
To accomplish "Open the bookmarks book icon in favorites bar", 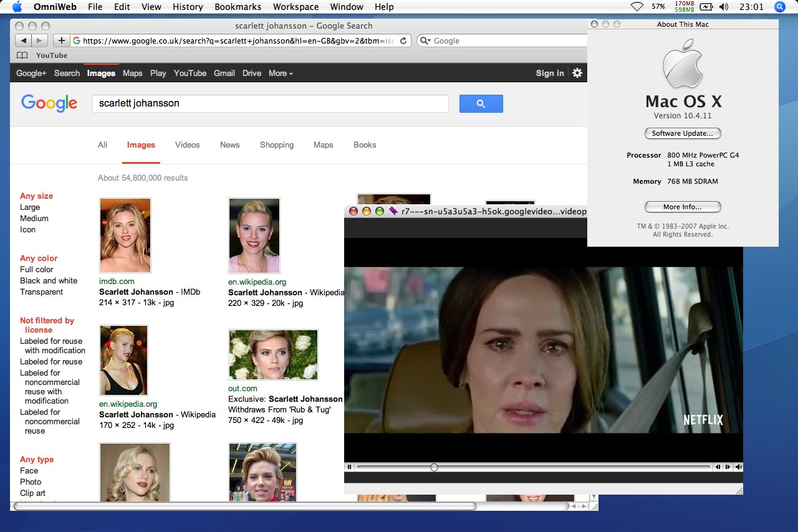I will pyautogui.click(x=22, y=55).
